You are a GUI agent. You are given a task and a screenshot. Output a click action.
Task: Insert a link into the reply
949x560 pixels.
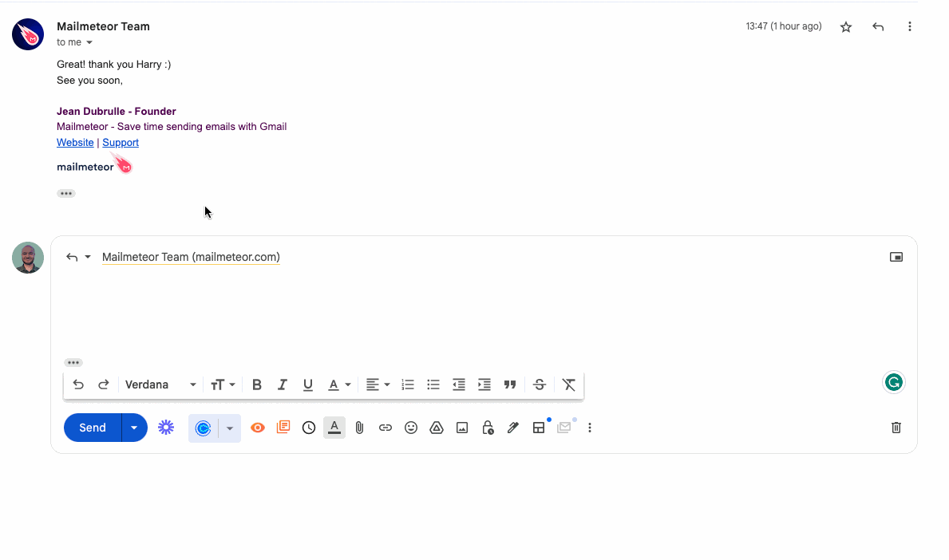[x=385, y=427]
